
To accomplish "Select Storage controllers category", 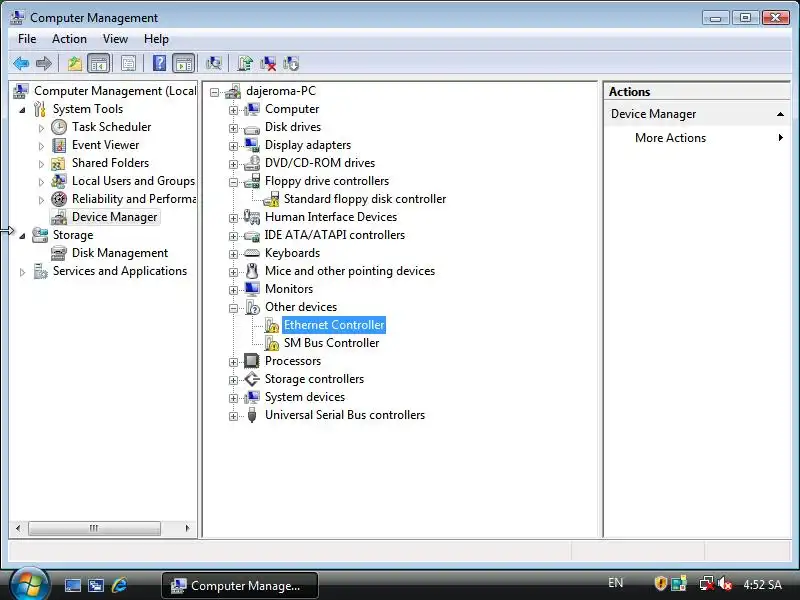I will coord(314,379).
